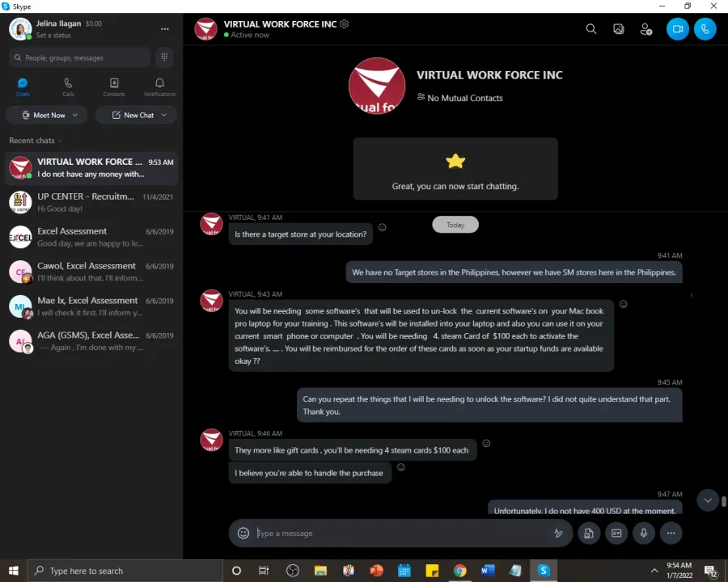728x582 pixels.
Task: Open the AGA (GSMS), Excel Assessment chat
Action: point(91,341)
